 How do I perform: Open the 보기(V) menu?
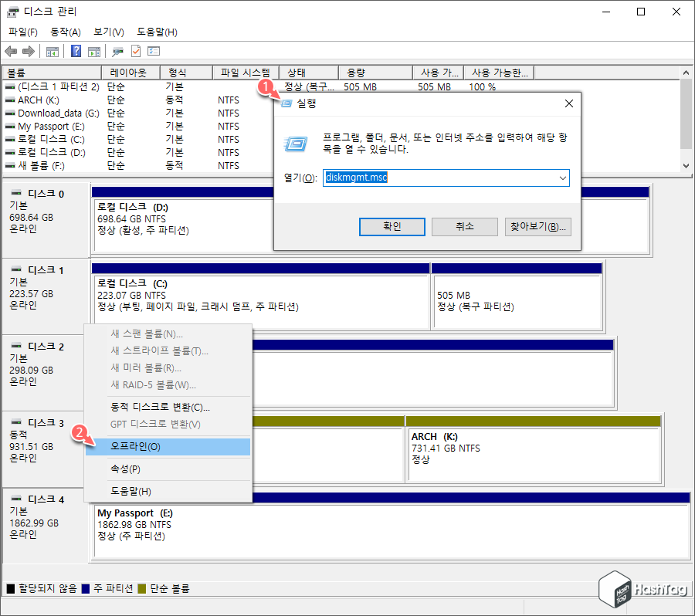pyautogui.click(x=108, y=32)
